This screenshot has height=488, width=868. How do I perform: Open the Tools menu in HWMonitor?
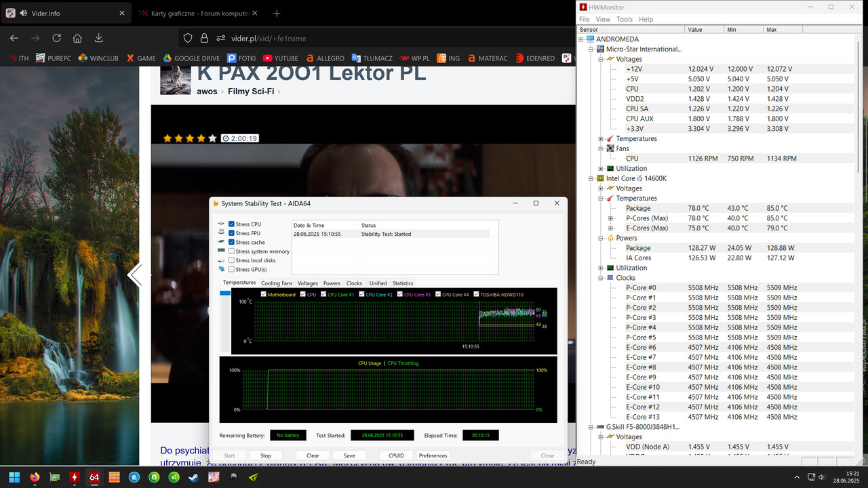625,19
